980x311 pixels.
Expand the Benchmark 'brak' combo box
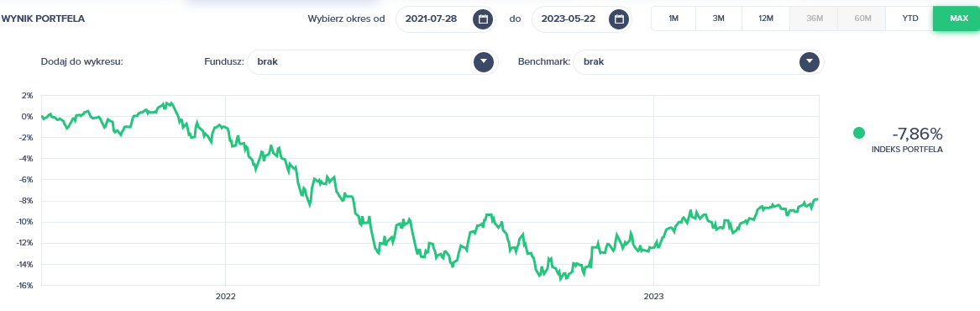point(698,62)
